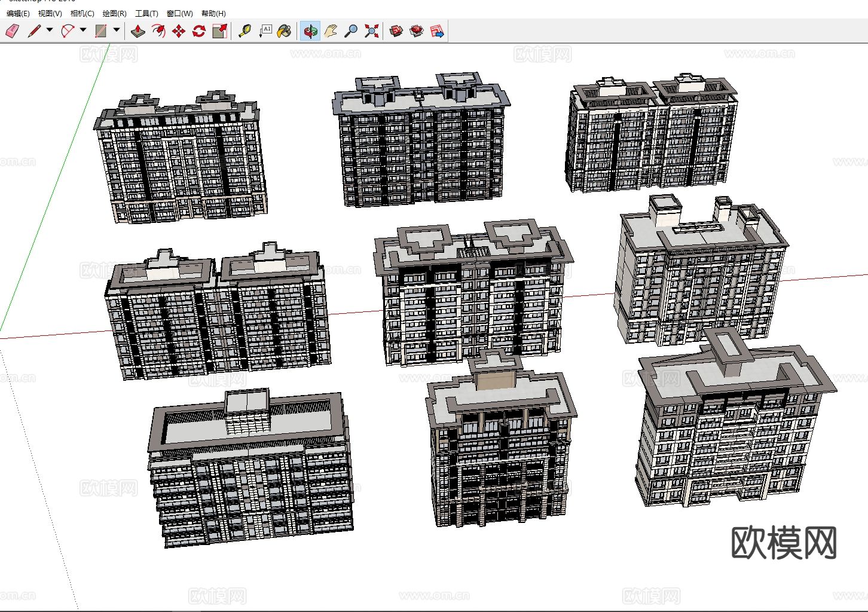Select the Move tool

click(179, 31)
